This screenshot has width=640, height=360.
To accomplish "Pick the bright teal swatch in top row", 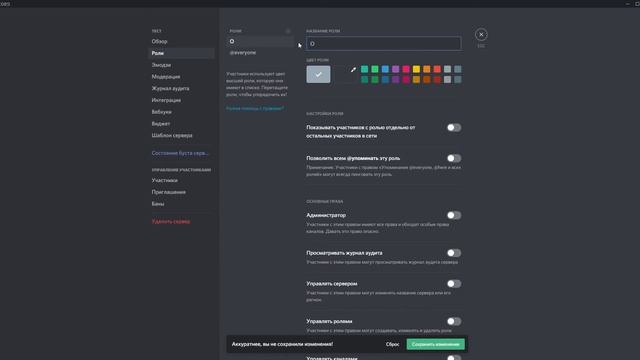I will click(364, 69).
